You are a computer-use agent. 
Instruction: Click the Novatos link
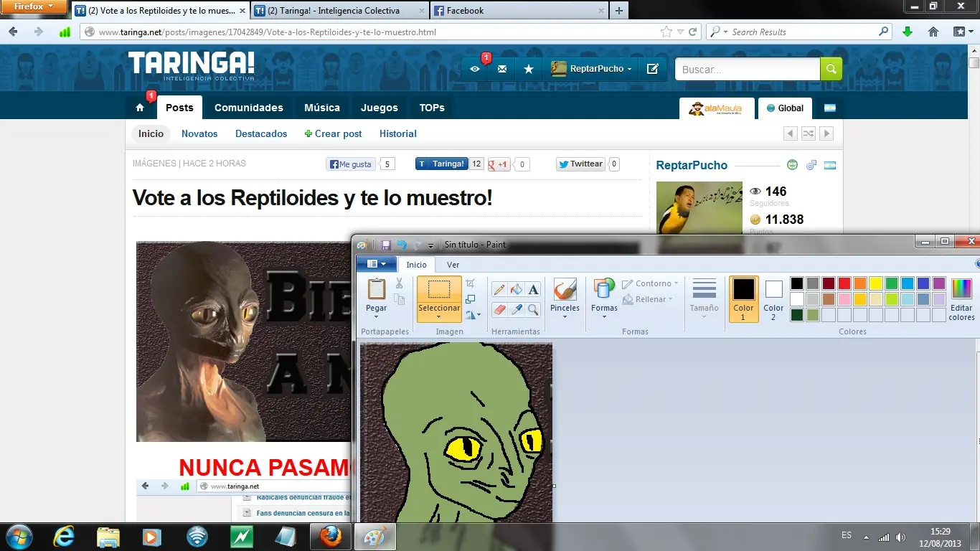(199, 134)
